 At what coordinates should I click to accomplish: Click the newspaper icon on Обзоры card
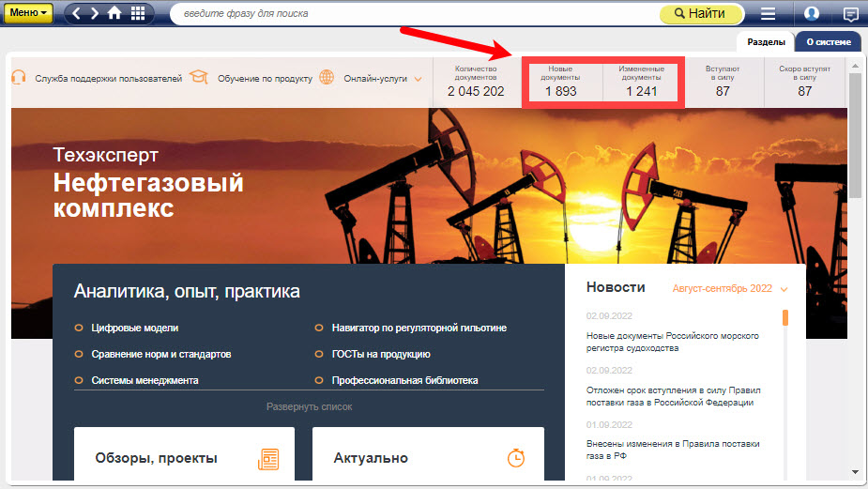[x=268, y=459]
